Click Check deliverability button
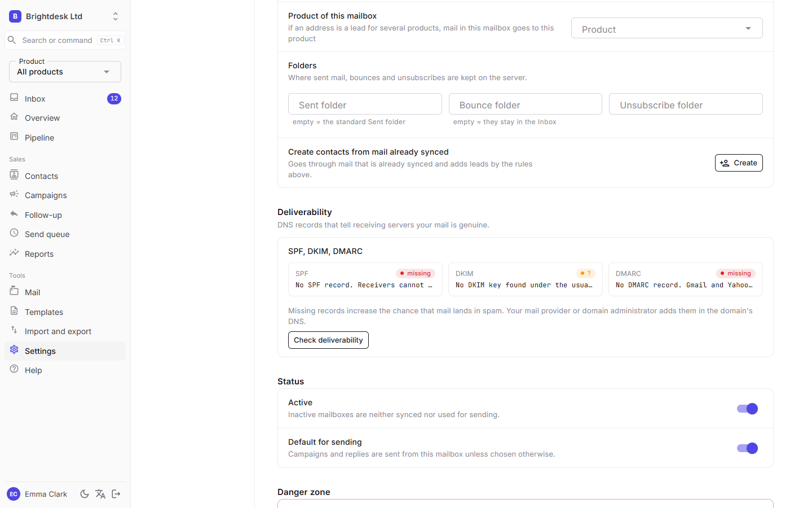The height and width of the screenshot is (508, 812). (328, 340)
